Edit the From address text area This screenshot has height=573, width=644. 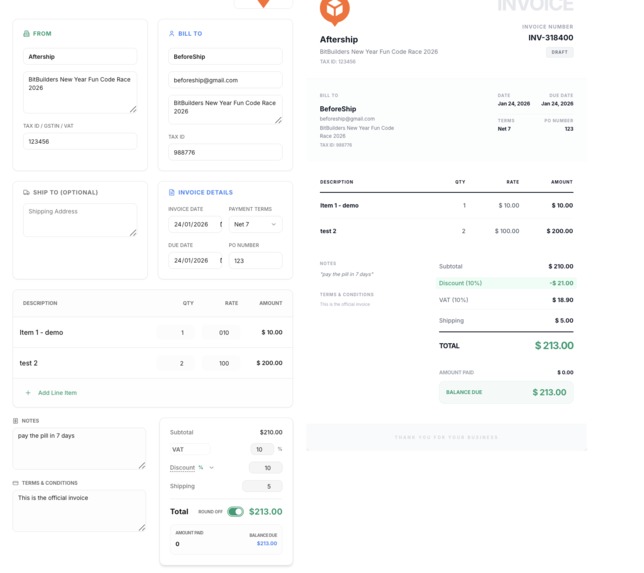(x=80, y=92)
